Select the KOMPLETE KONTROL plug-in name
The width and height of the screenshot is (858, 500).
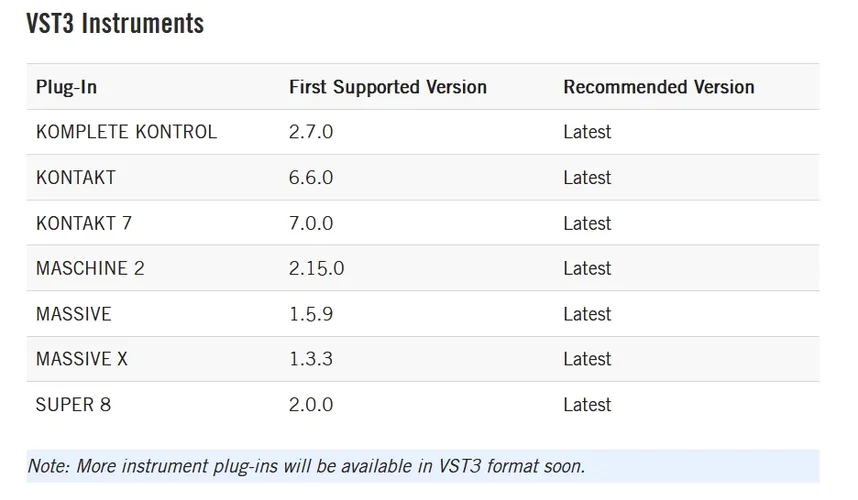click(126, 132)
